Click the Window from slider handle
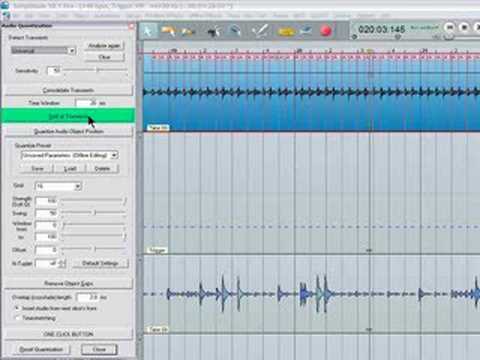The width and height of the screenshot is (480, 360). [64, 225]
